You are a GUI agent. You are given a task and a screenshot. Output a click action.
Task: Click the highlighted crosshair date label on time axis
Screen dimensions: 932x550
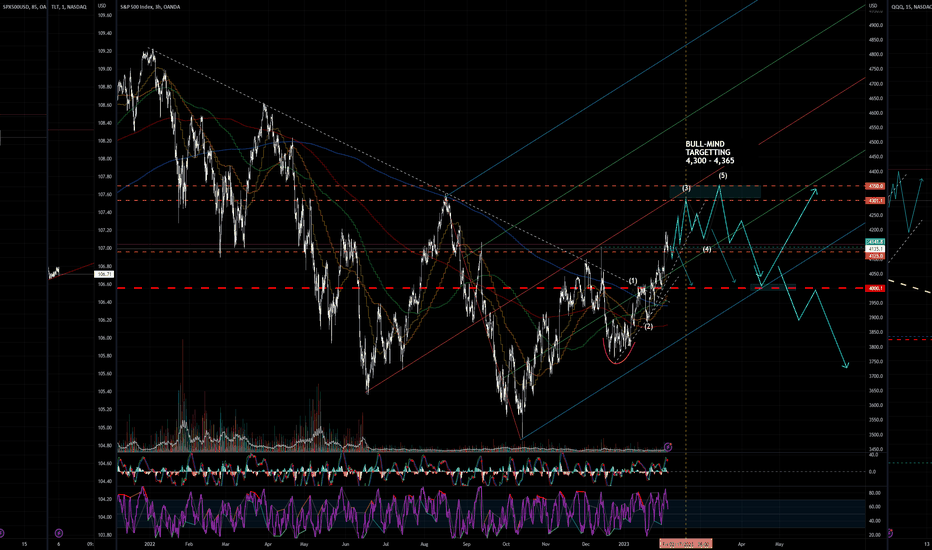click(x=685, y=543)
